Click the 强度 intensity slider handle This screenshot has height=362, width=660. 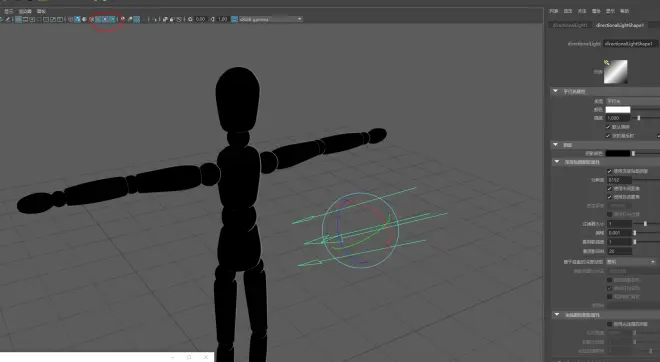[639, 118]
